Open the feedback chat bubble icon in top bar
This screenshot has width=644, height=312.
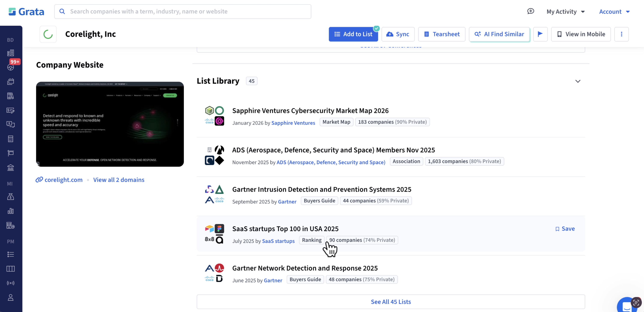pos(531,11)
